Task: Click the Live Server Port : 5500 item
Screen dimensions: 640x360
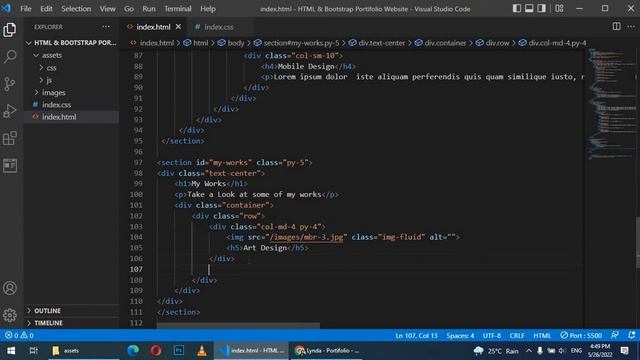Action: tap(581, 336)
